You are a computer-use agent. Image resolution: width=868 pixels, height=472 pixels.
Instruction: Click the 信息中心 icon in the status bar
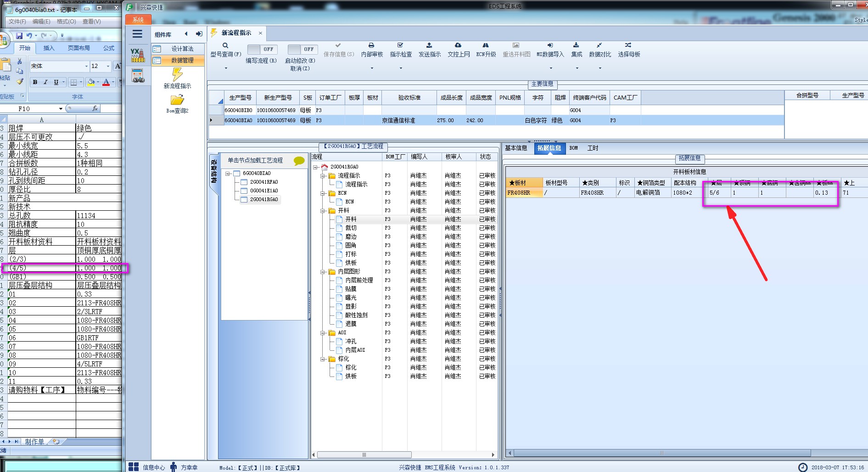tap(134, 467)
